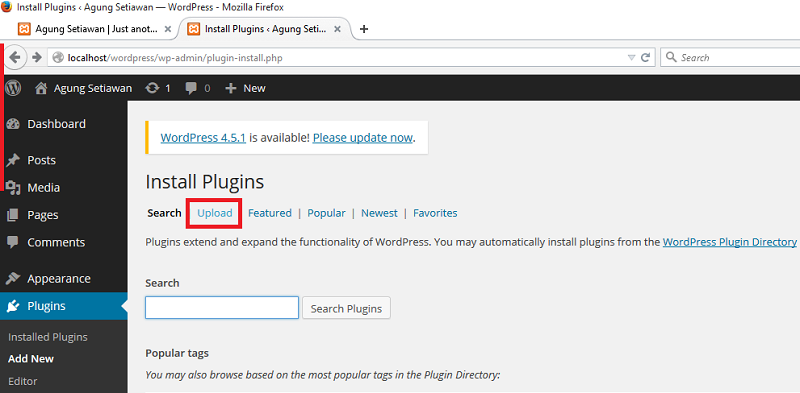This screenshot has height=393, width=800.
Task: Close the Install Plugins tab
Action: click(337, 30)
